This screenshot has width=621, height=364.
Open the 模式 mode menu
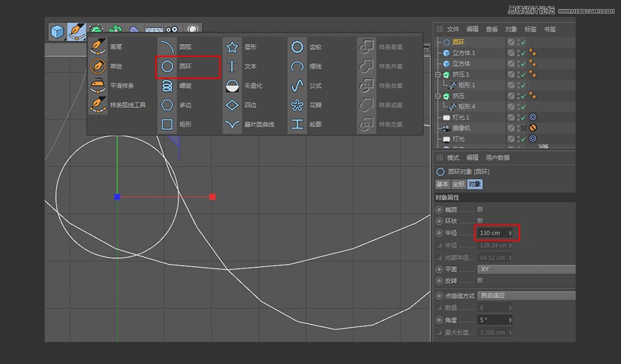(x=453, y=158)
